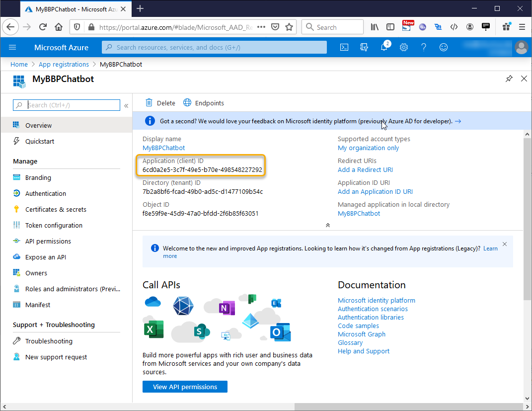Open Firefox Library icon
The image size is (532, 411).
[x=375, y=27]
